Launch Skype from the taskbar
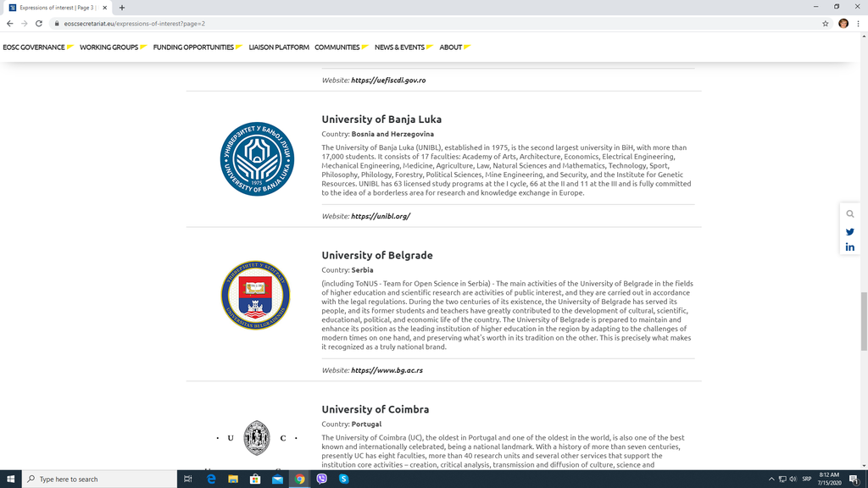Screen dimensions: 868x488 tap(343, 479)
